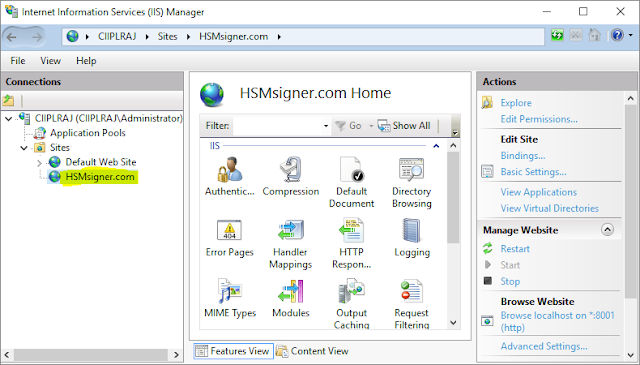Open the Filter combo box dropdown

point(326,126)
